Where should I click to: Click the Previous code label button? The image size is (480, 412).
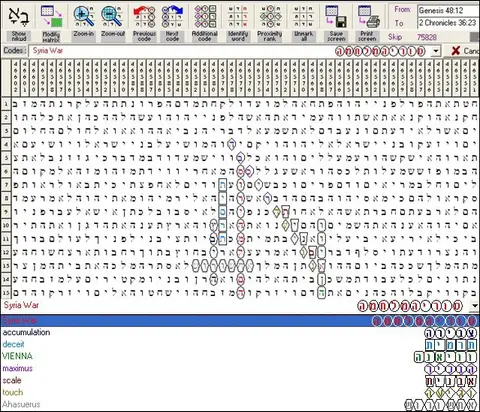click(x=144, y=36)
